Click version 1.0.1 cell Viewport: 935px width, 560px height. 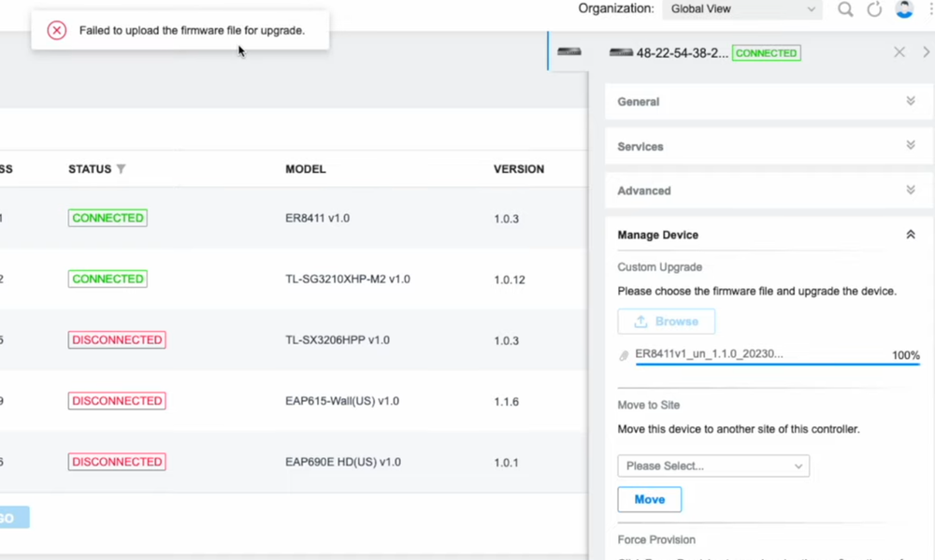point(506,463)
